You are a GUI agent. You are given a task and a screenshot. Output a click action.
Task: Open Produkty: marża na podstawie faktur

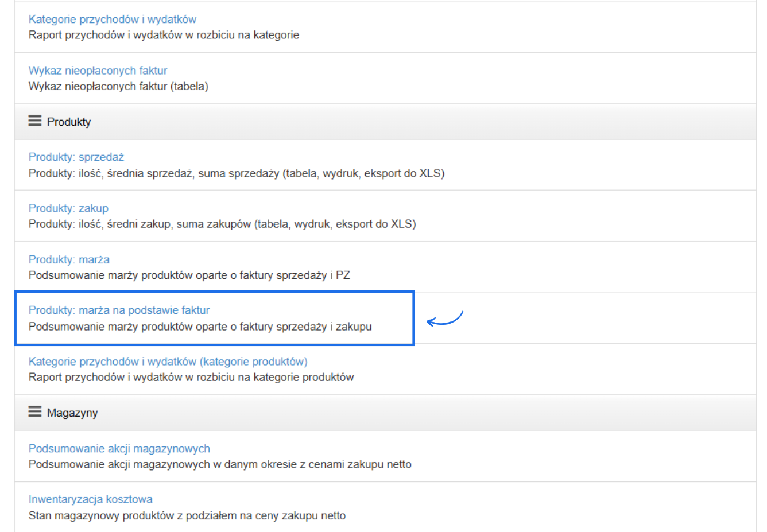119,310
